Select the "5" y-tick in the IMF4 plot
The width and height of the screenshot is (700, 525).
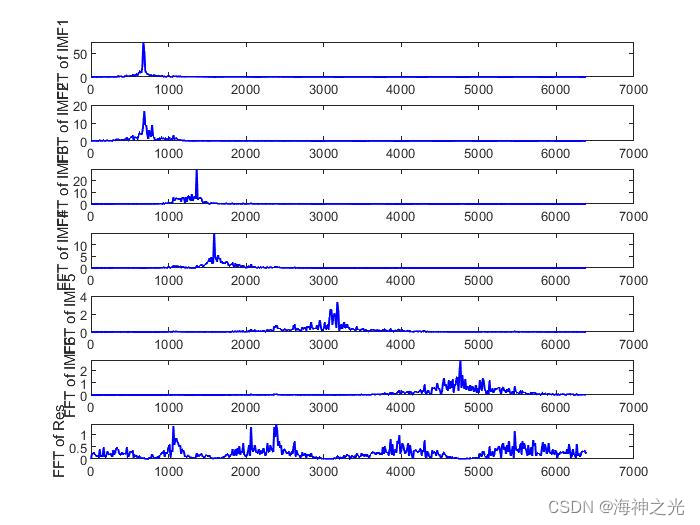pos(83,258)
